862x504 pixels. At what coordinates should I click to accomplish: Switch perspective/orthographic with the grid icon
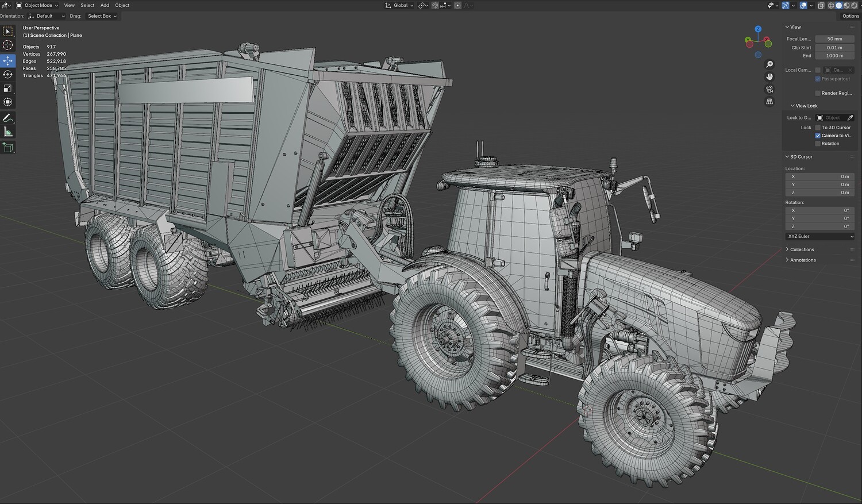click(769, 102)
